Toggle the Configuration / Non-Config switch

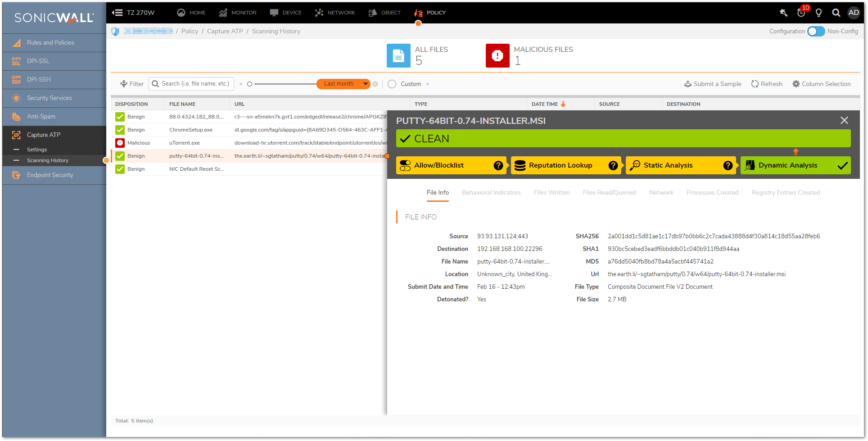816,31
